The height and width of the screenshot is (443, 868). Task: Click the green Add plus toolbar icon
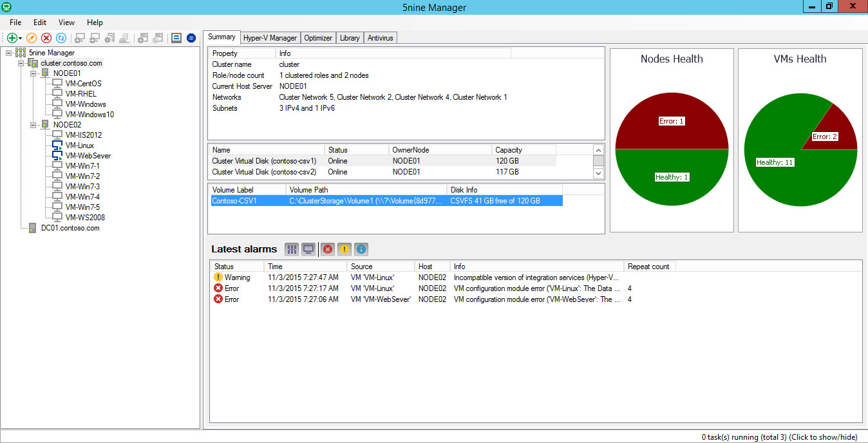(12, 38)
